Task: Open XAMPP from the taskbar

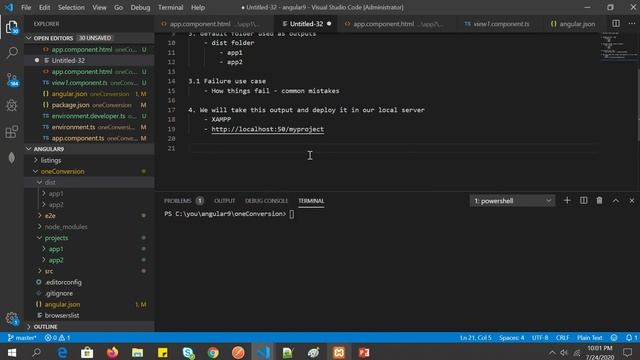Action: [339, 352]
